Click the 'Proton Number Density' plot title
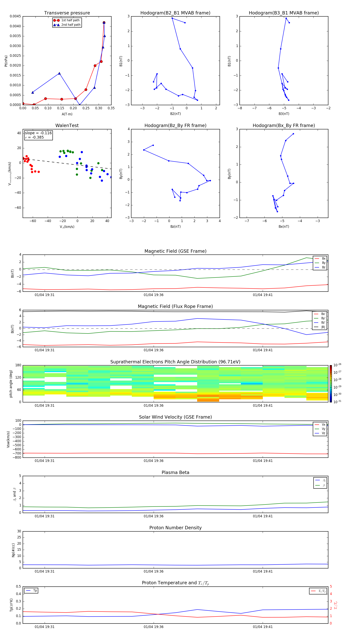The width and height of the screenshot is (351, 644). 175,528
